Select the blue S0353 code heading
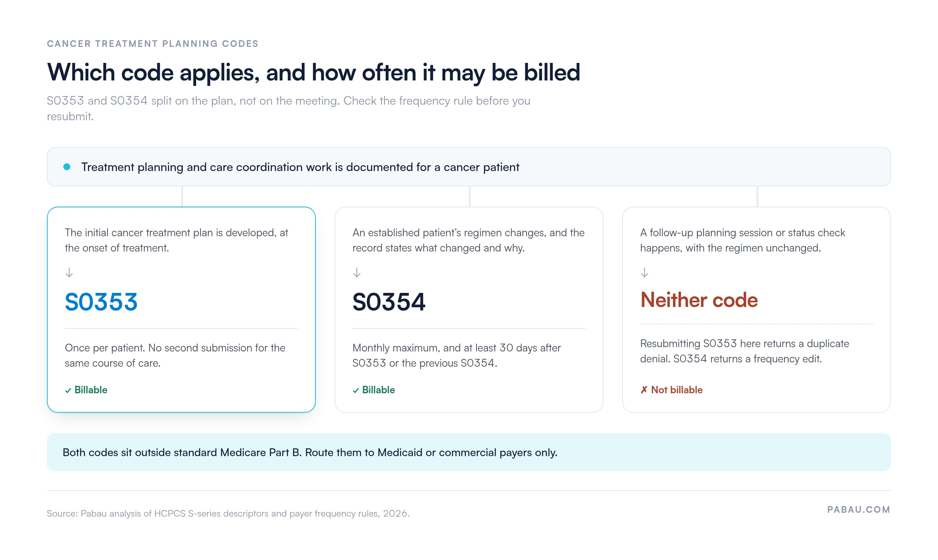The image size is (938, 560). point(101,302)
